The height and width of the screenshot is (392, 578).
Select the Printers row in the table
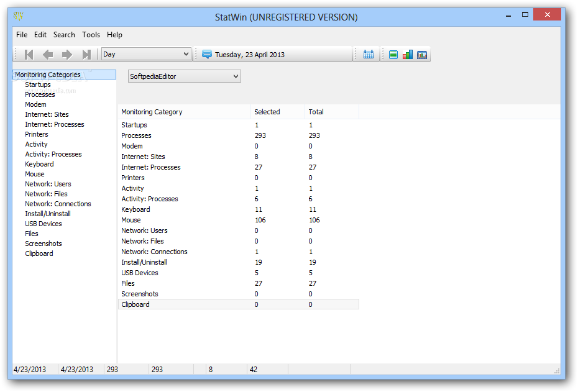tap(239, 178)
